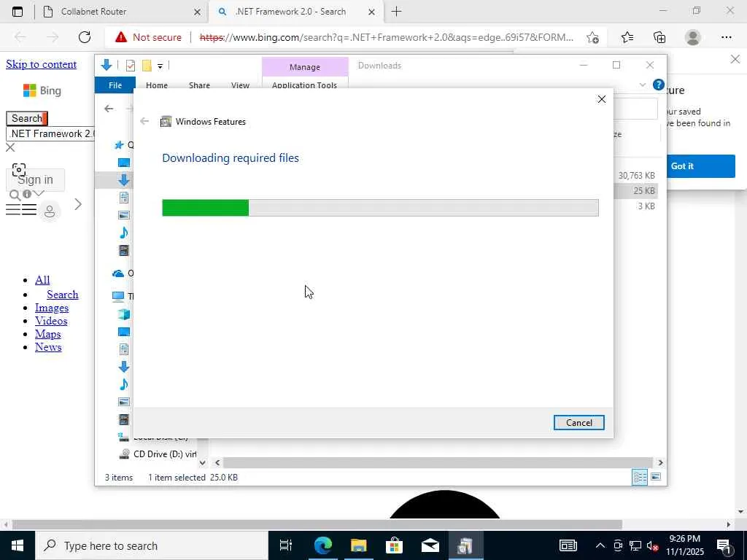Cancel the Windows Features download
Viewport: 747px width, 560px height.
coord(578,422)
